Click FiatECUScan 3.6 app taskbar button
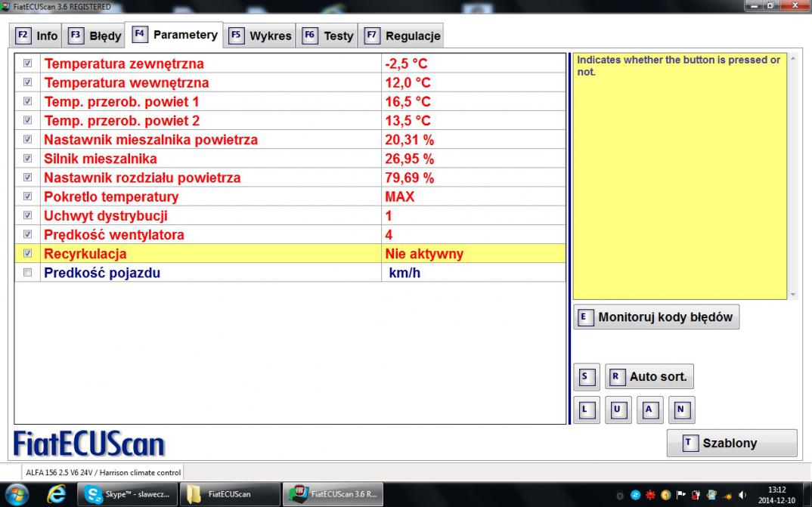Viewport: 812px width, 507px height. (x=333, y=494)
